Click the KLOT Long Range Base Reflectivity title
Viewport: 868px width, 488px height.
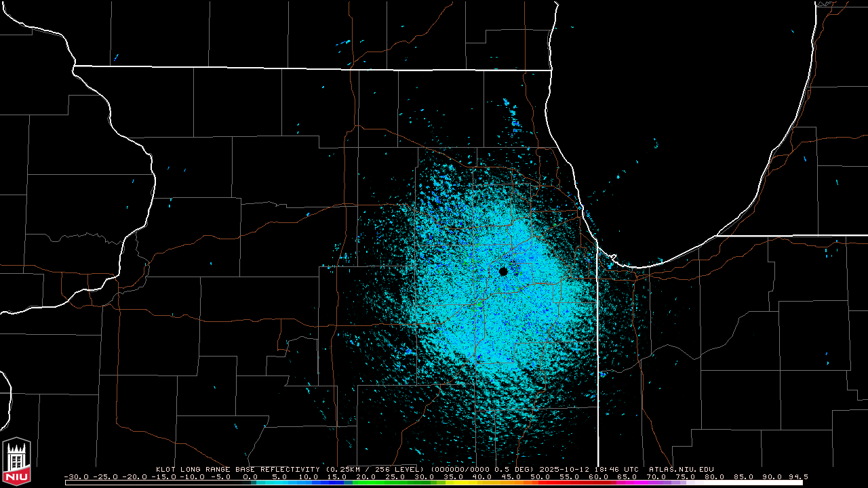239,469
